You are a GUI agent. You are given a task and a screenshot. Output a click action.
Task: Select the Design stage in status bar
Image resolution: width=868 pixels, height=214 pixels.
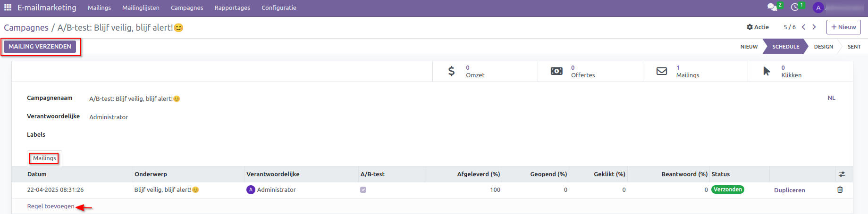point(823,47)
